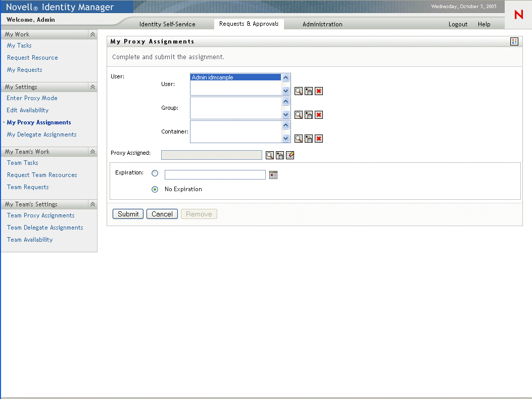Click the Proxy Assigned text field

[211, 155]
